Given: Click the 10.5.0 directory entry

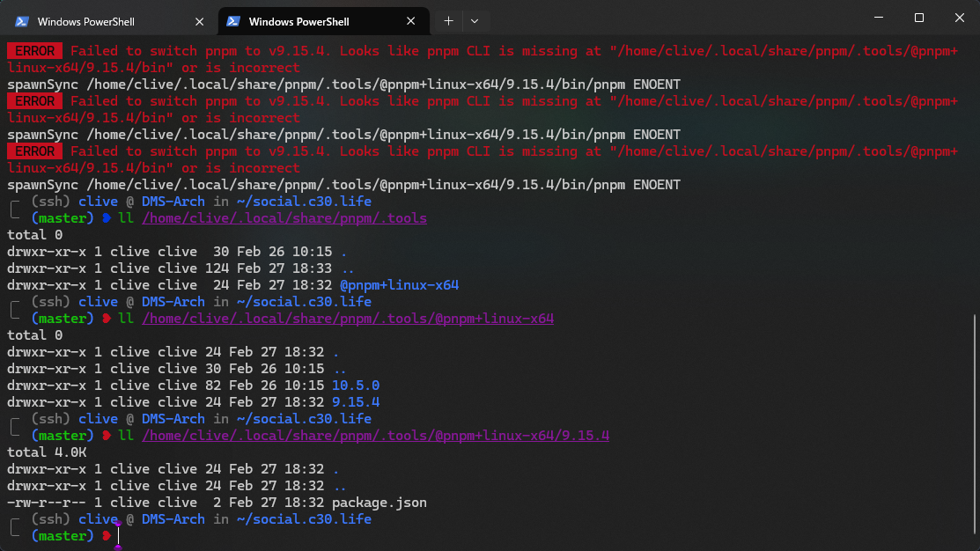Looking at the screenshot, I should point(356,386).
